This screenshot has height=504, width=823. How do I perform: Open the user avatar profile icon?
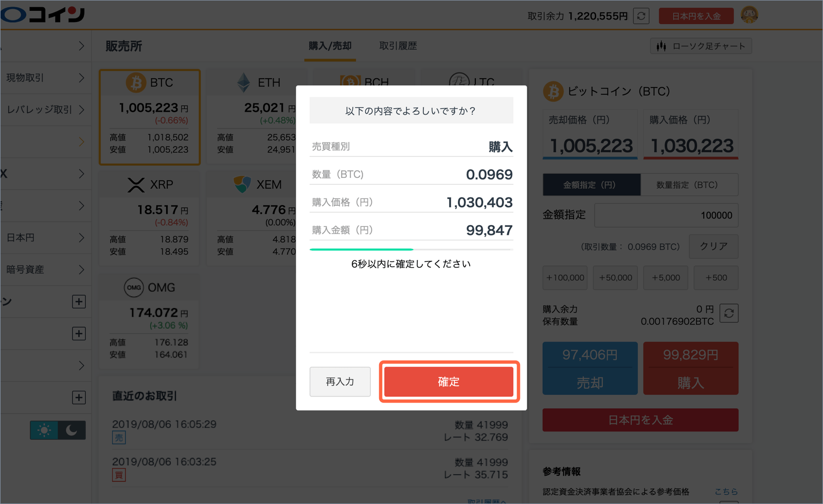pos(749,15)
